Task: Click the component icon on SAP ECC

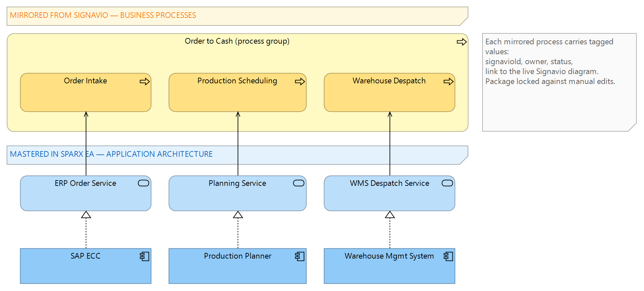Action: pos(145,256)
